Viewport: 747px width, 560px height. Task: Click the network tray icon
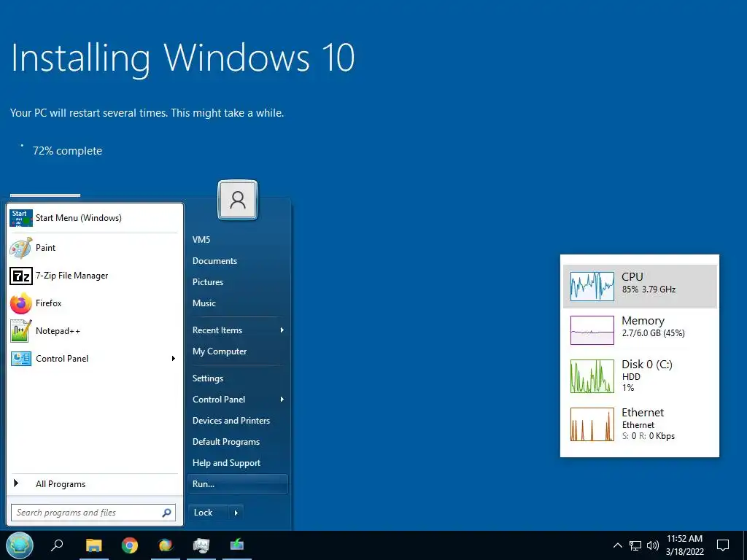pos(635,545)
